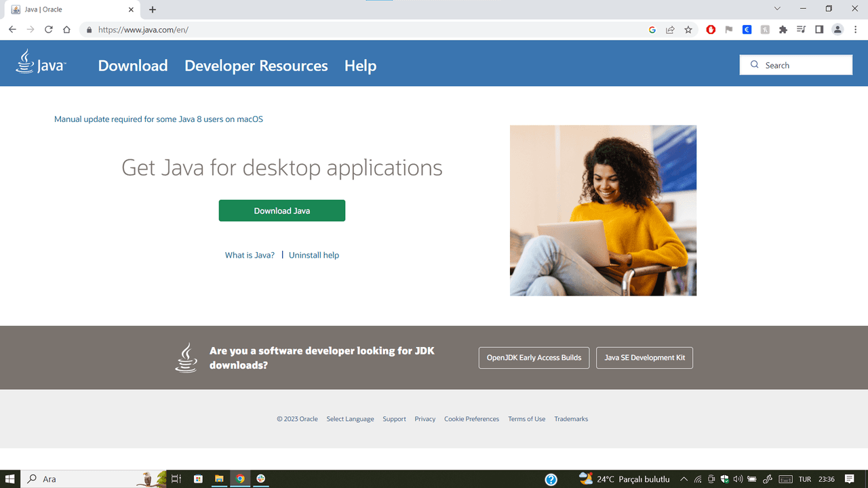Open the Chrome extensions puzzle icon
This screenshot has height=488, width=868.
tap(783, 30)
